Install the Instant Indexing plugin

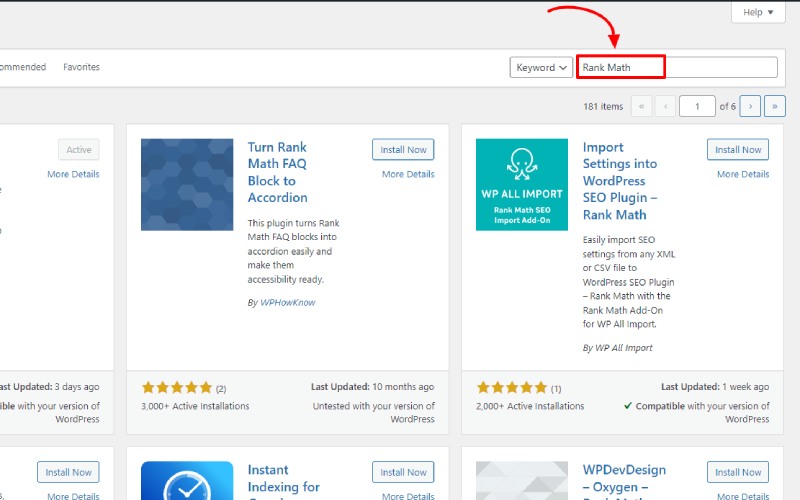point(403,472)
